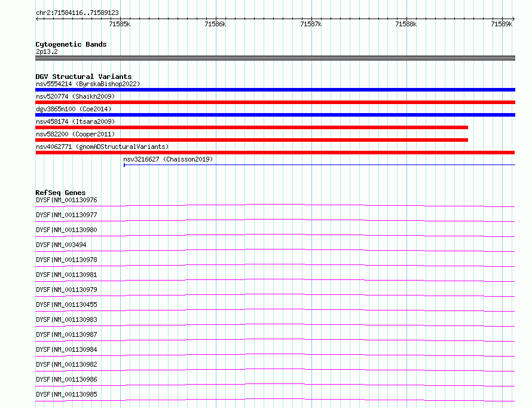
Task: Select transcript DYSF|NM_001130984
Action: point(66,349)
